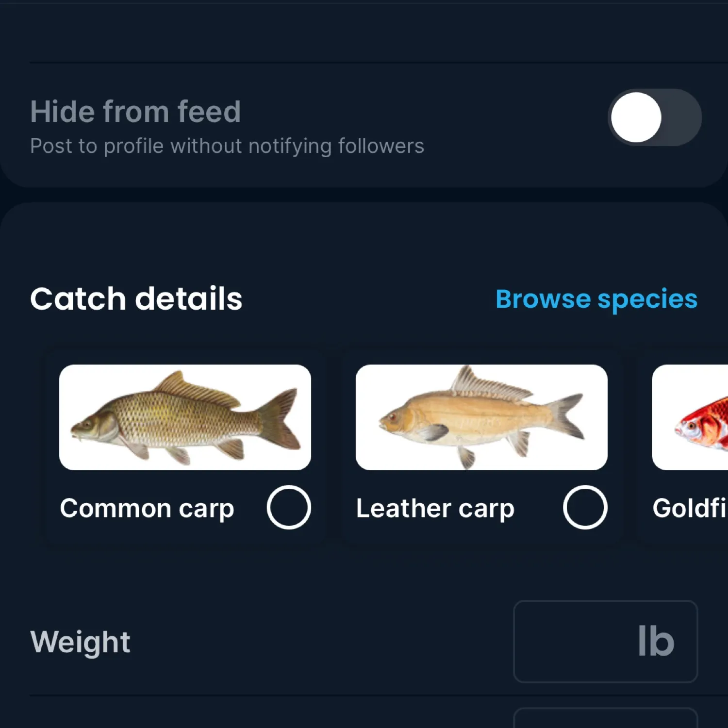
Task: Click the Leather carp fish thumbnail
Action: [481, 416]
